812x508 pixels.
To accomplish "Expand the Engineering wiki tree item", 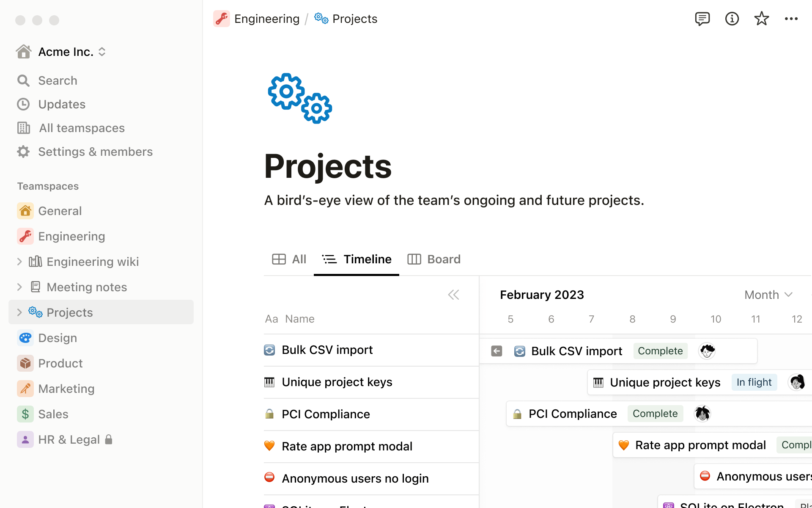I will click(x=19, y=261).
